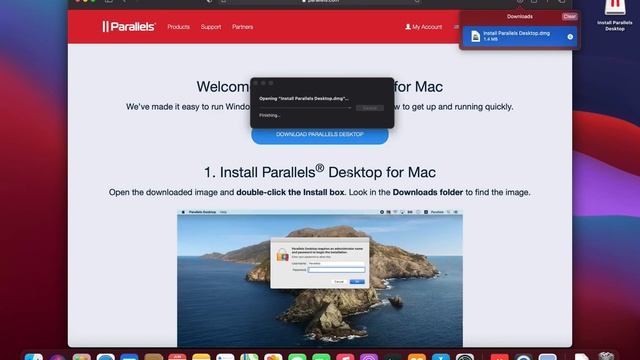Click the DOWNLOAD PARALLELS DESKTOP button
640x360 pixels.
click(x=320, y=135)
